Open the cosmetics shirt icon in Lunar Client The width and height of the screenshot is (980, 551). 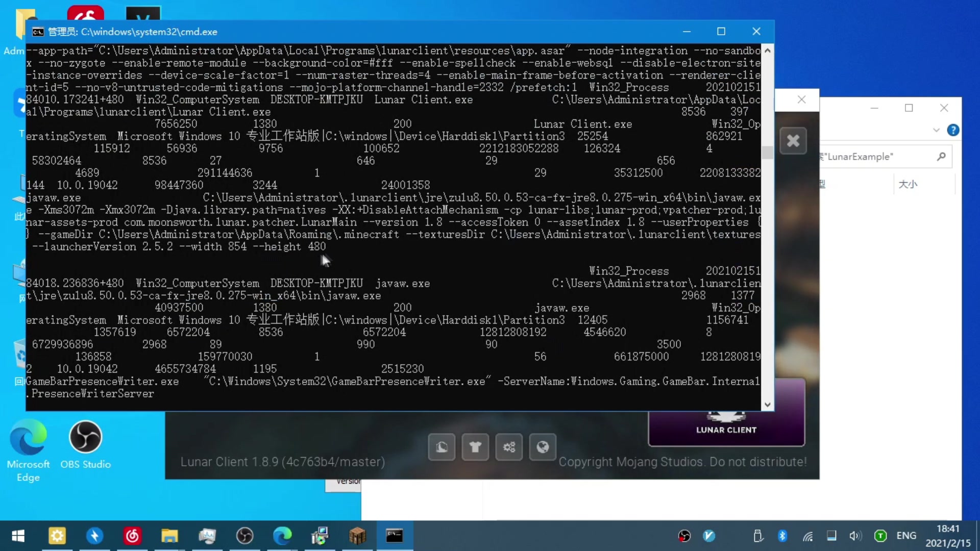pyautogui.click(x=475, y=447)
